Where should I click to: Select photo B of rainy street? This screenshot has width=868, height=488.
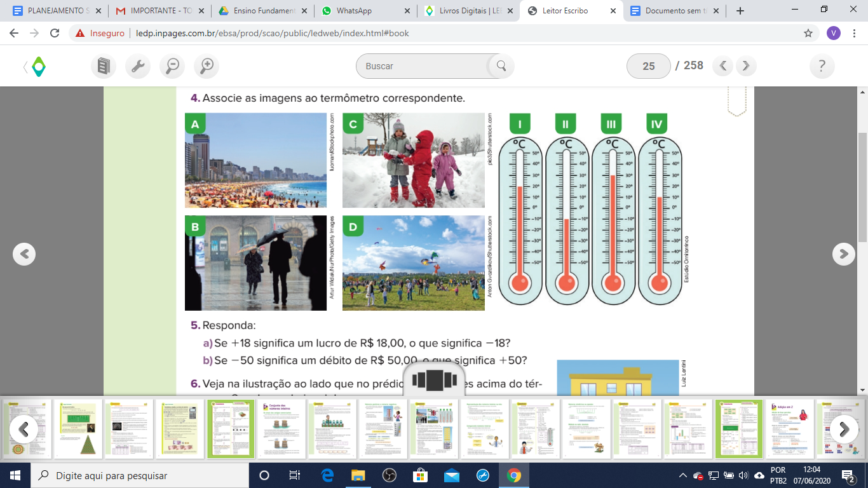(255, 263)
